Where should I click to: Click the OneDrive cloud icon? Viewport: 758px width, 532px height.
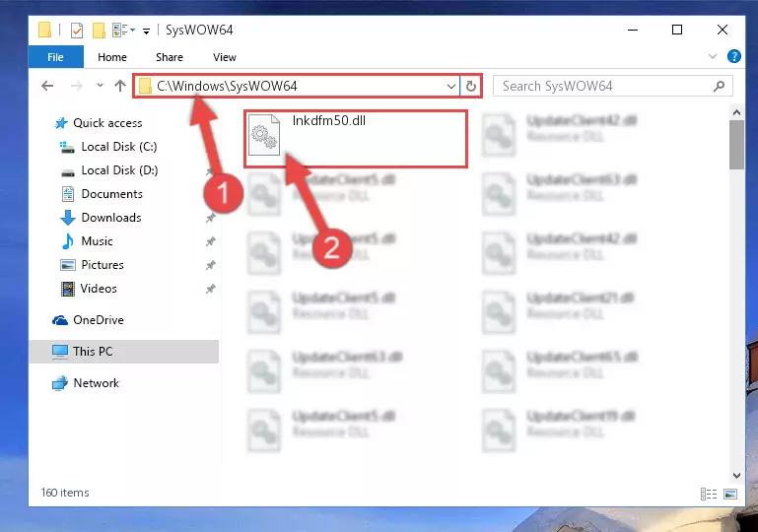tap(60, 320)
